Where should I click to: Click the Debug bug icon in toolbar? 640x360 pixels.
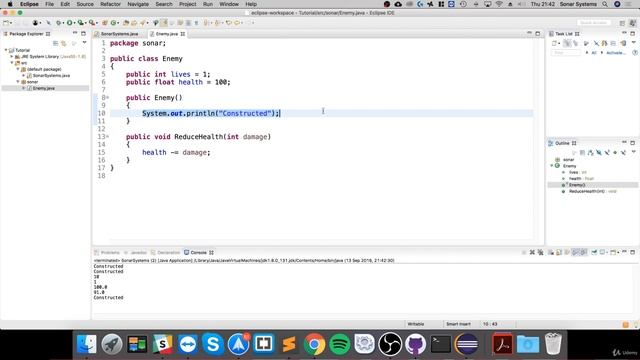pyautogui.click(x=58, y=23)
